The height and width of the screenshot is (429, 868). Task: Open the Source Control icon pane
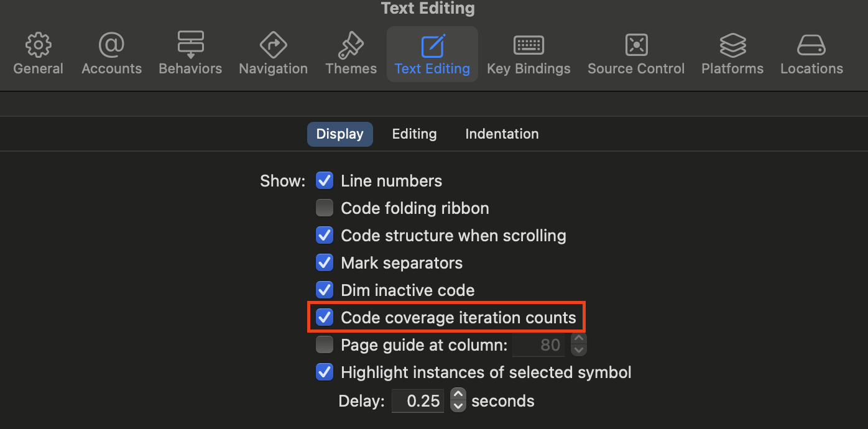point(636,45)
